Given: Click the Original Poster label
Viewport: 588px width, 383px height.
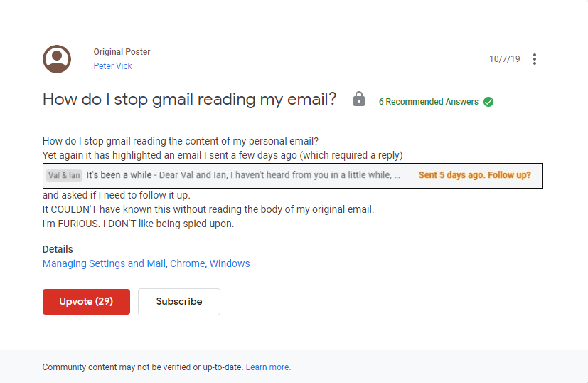Looking at the screenshot, I should pos(122,52).
